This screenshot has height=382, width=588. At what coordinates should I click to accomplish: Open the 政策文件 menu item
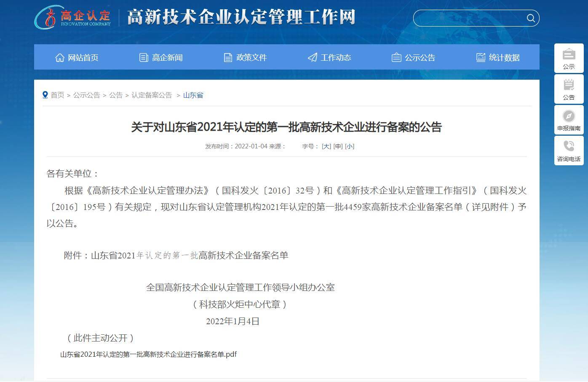(x=245, y=57)
